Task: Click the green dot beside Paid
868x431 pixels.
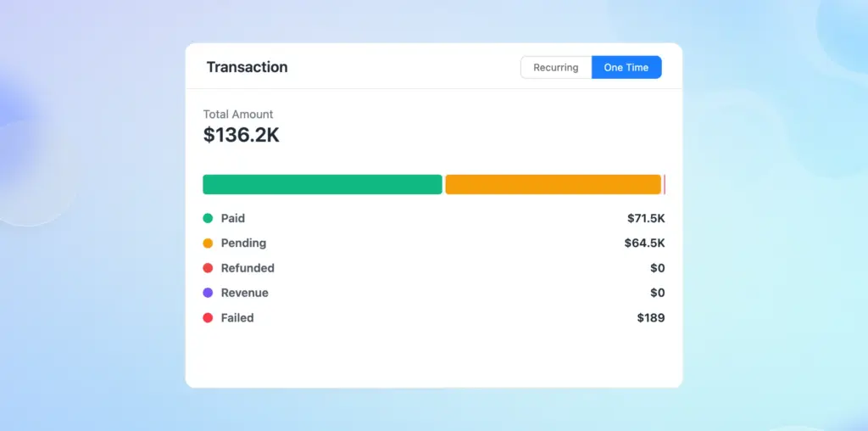Action: pos(209,218)
